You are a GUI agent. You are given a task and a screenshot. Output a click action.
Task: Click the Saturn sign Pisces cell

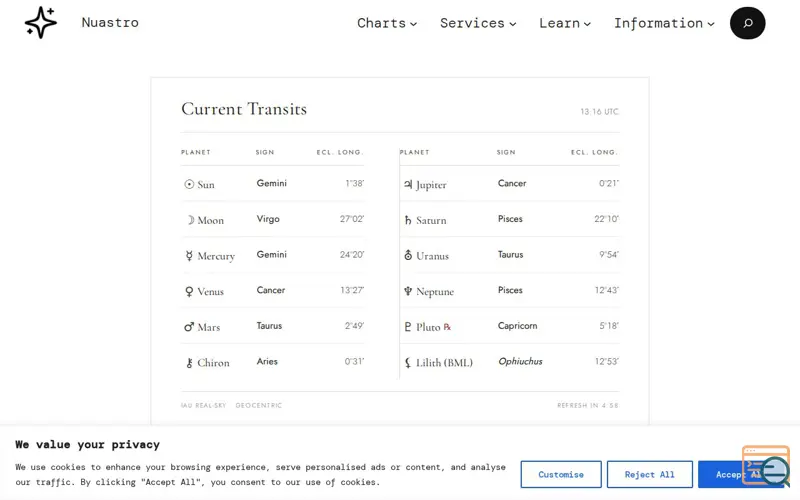(x=510, y=219)
